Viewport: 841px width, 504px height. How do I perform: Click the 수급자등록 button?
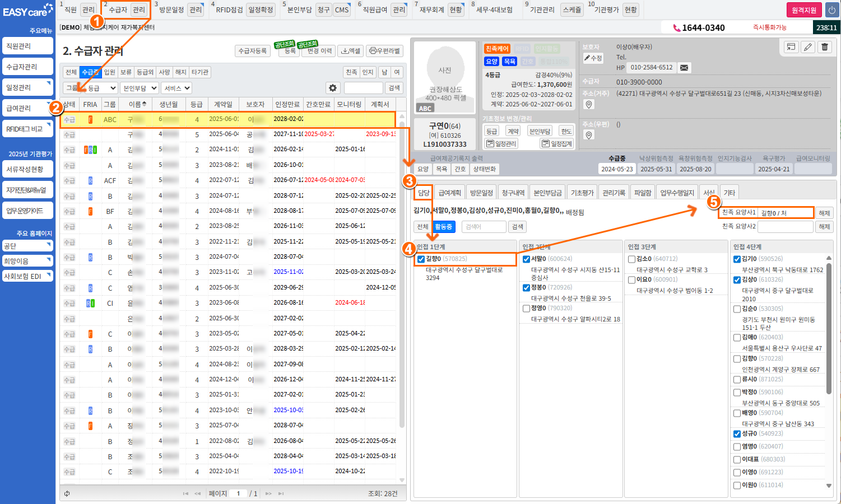pos(252,51)
